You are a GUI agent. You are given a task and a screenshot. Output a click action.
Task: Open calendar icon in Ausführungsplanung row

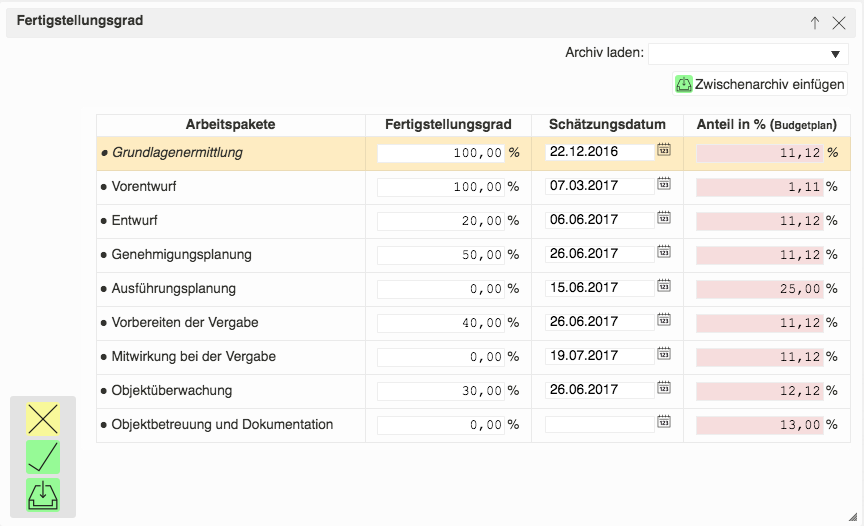(x=664, y=287)
